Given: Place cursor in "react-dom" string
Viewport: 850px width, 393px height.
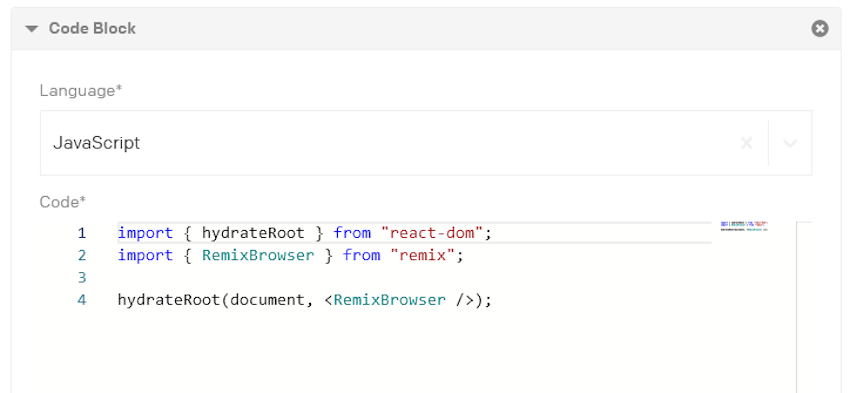Looking at the screenshot, I should (x=432, y=233).
